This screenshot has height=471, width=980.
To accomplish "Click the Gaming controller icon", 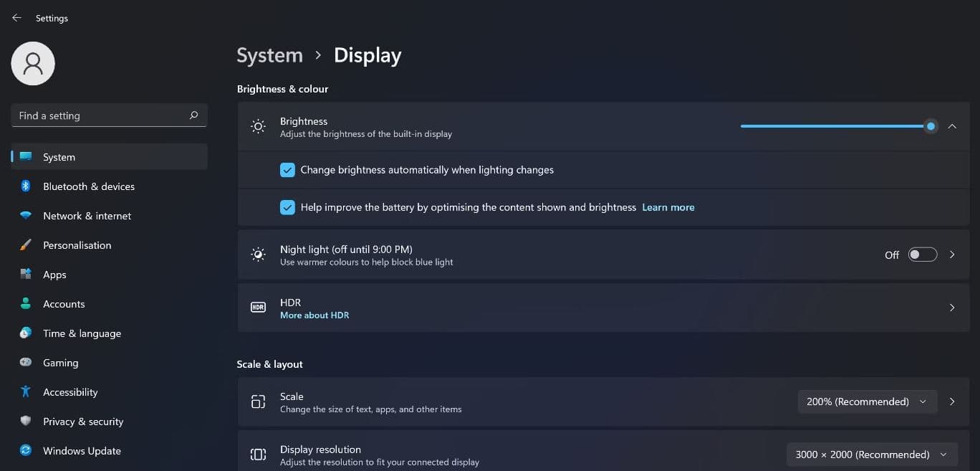I will click(x=26, y=362).
